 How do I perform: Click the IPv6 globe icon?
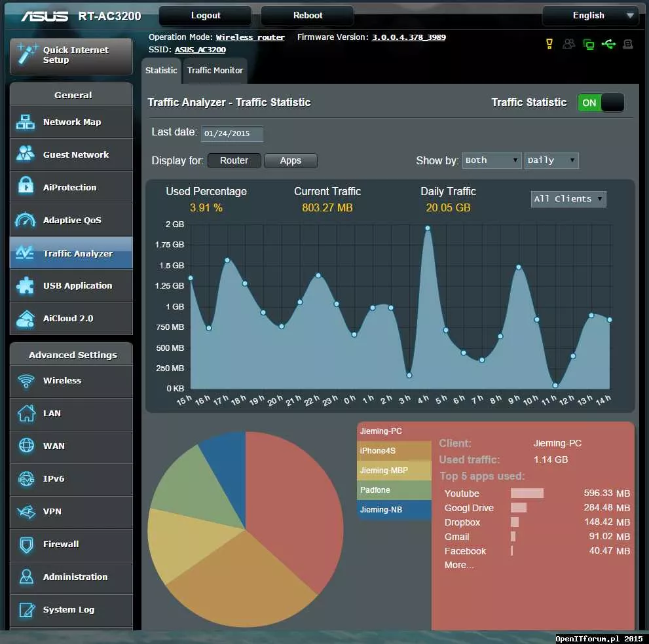[26, 478]
